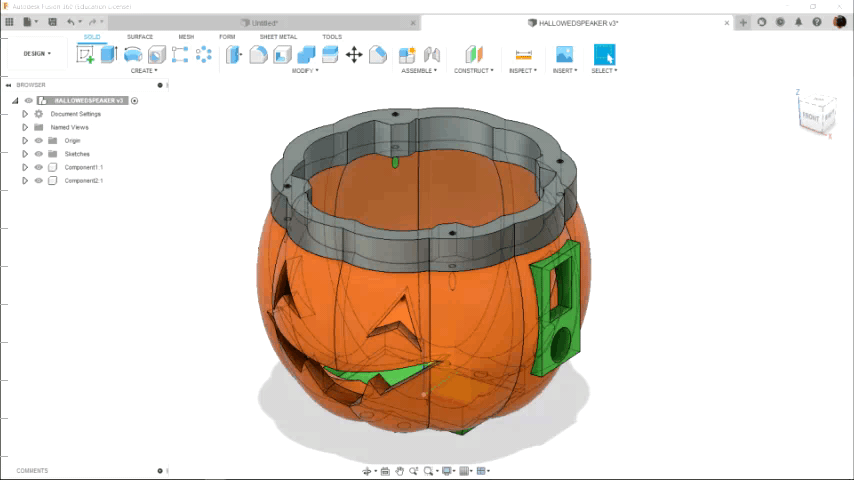
Task: Click the Extrude tool icon
Action: (x=108, y=55)
